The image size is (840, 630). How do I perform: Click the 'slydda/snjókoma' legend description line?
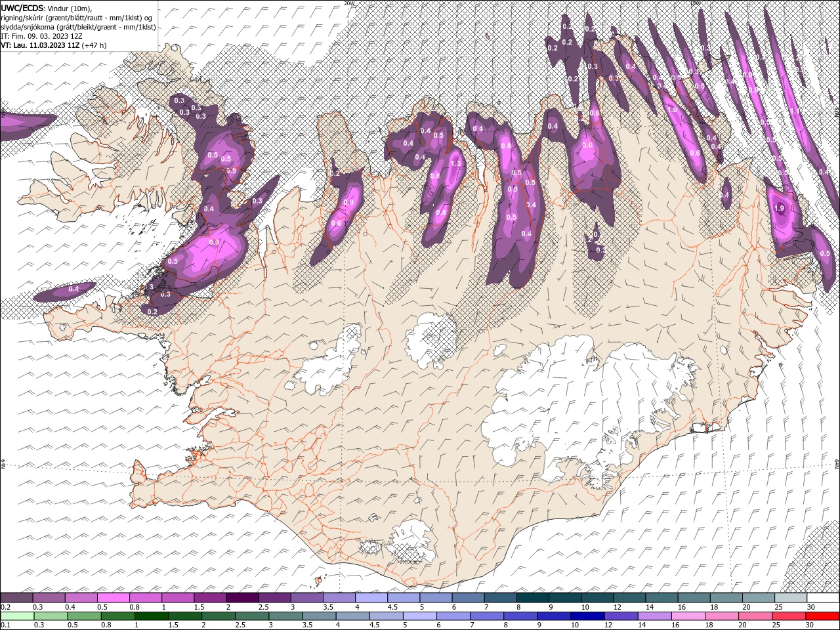coord(78,27)
